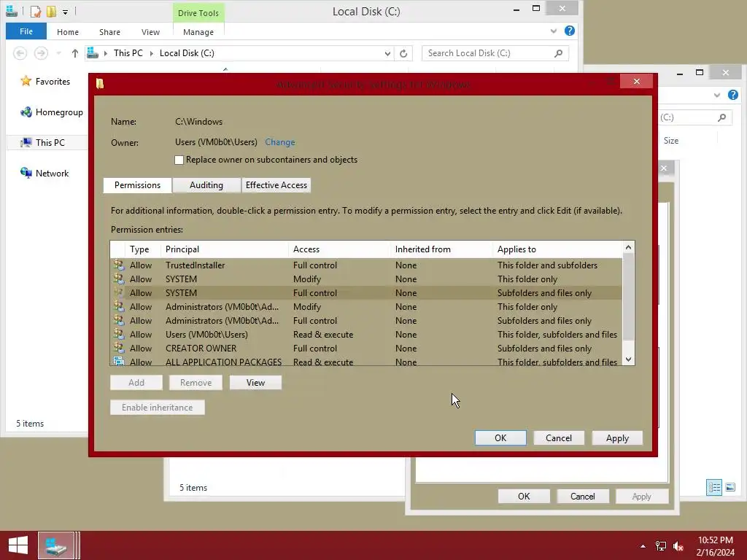Click the icon of ALL APPLICATION PACKAGES entry
The width and height of the screenshot is (747, 560).
119,362
